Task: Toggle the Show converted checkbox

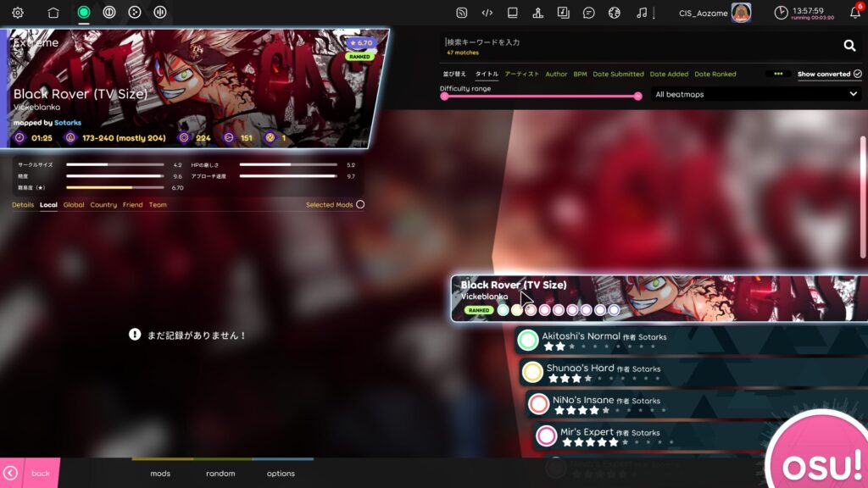Action: tap(858, 74)
